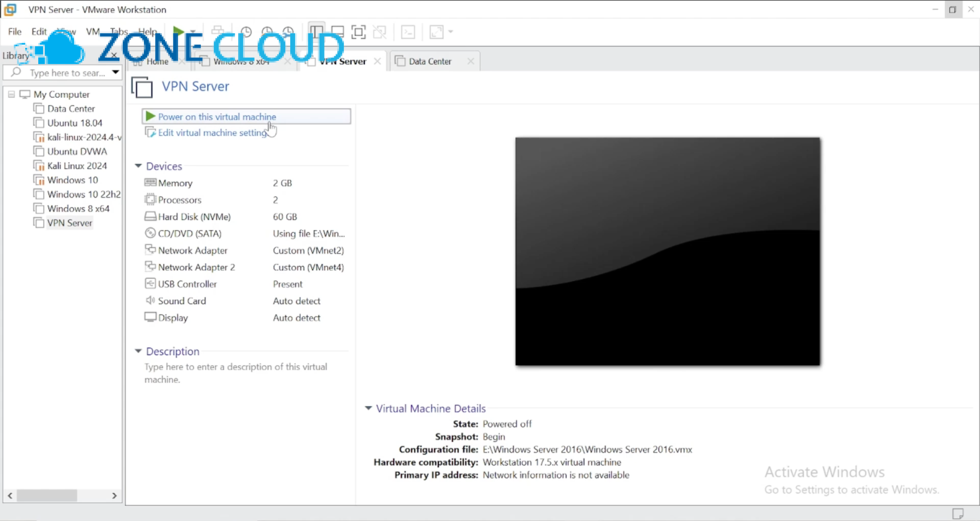Viewport: 980px width, 521px height.
Task: Collapse the Devices section
Action: click(x=138, y=166)
